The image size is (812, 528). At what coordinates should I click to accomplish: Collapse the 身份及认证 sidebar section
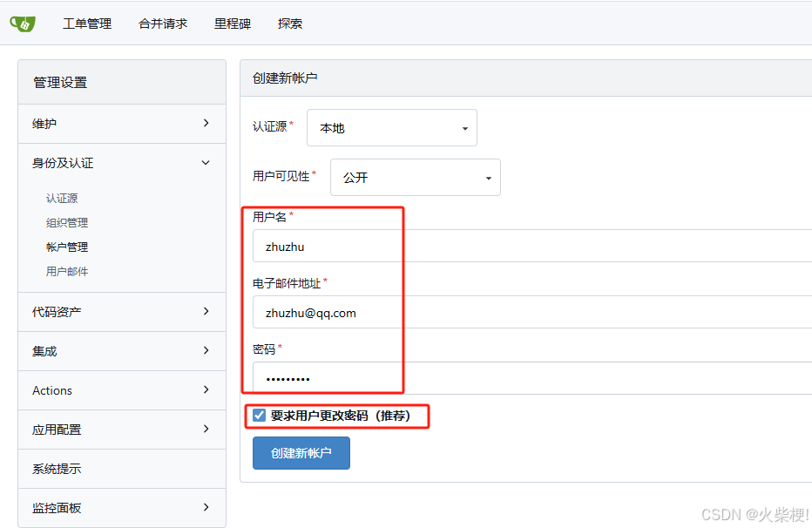click(122, 163)
